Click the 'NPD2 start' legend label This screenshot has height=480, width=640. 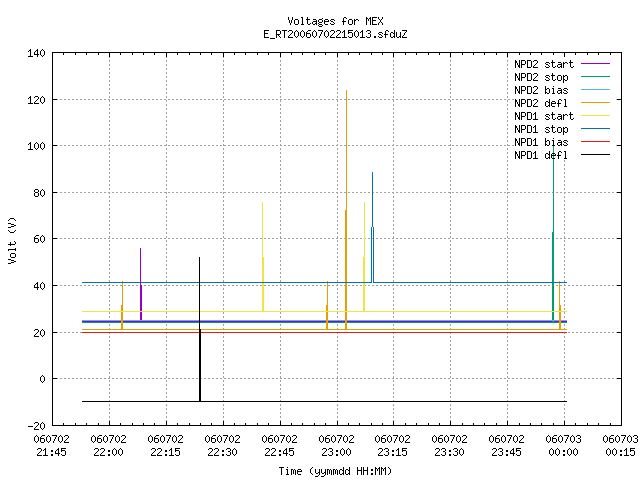point(544,64)
